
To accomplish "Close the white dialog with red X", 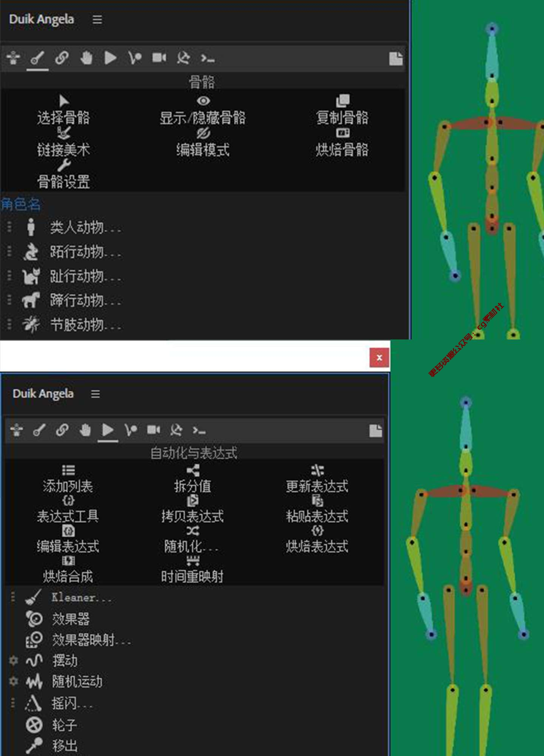I will click(379, 358).
